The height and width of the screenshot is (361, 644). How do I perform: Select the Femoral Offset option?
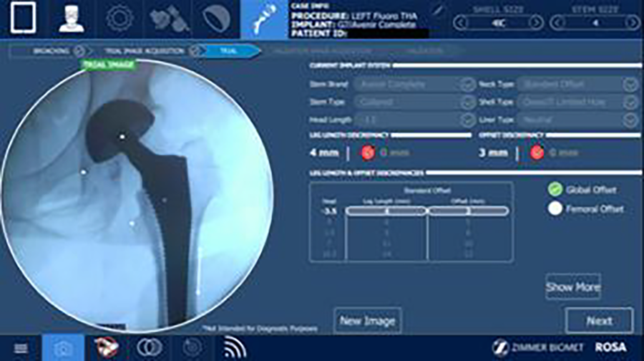[x=555, y=209]
